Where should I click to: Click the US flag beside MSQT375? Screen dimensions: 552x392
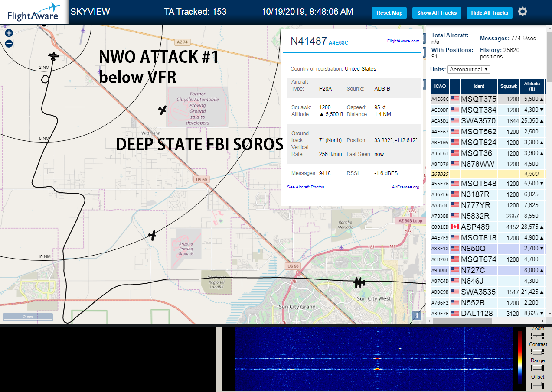pyautogui.click(x=455, y=99)
